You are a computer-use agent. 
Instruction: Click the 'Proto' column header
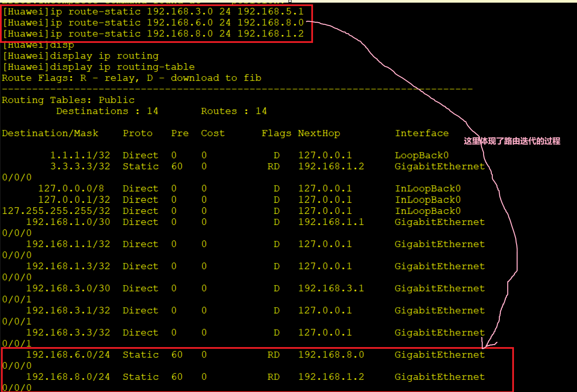point(138,133)
